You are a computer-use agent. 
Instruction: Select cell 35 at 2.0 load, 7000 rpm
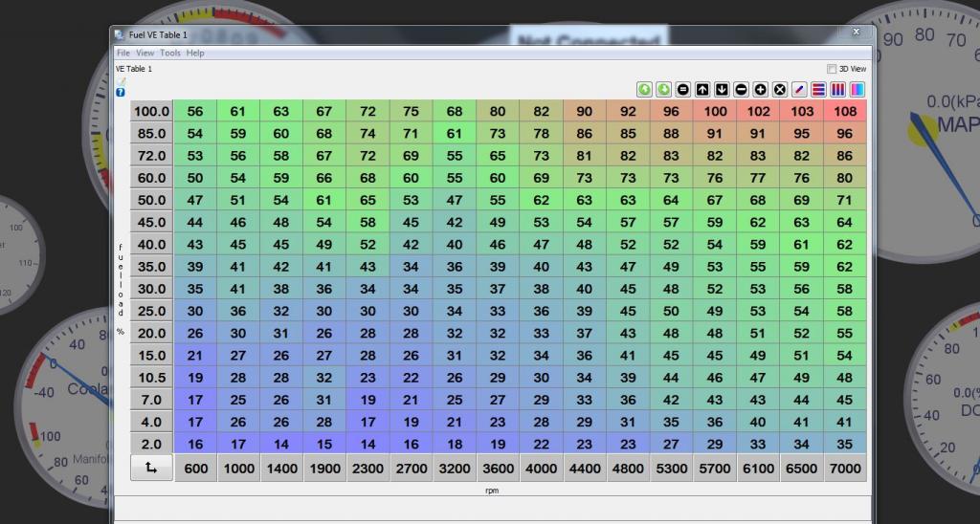click(x=845, y=444)
